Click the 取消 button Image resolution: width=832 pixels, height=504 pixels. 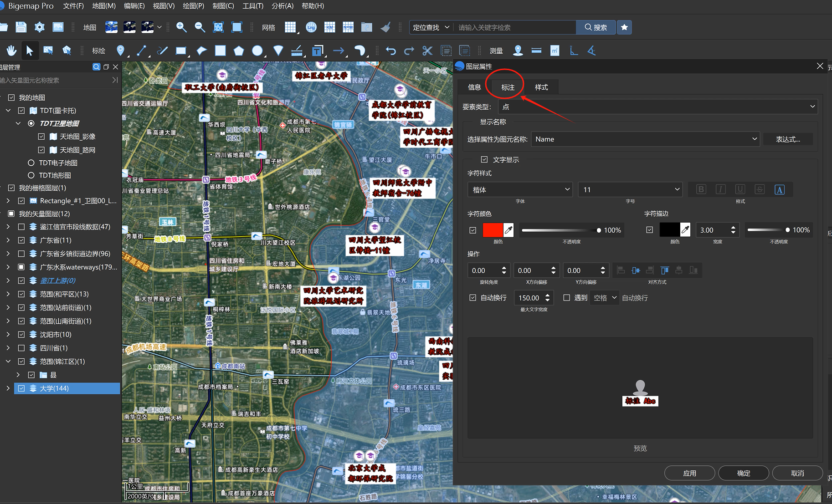click(x=797, y=473)
